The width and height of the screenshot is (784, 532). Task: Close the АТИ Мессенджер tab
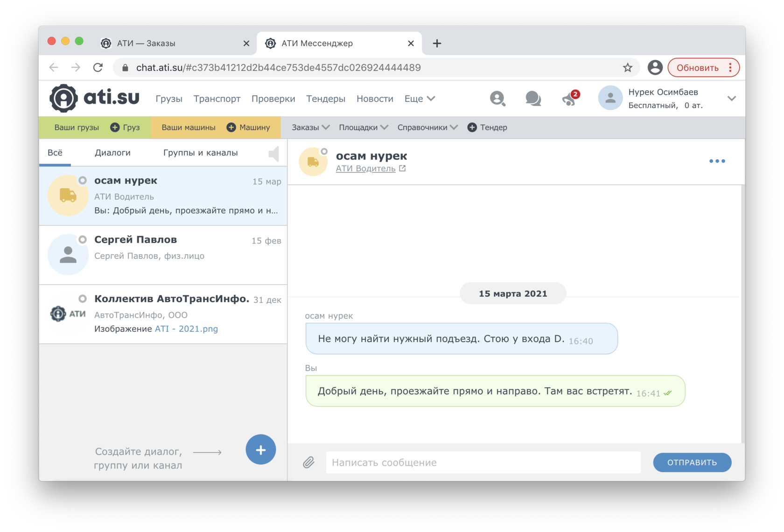(x=411, y=43)
